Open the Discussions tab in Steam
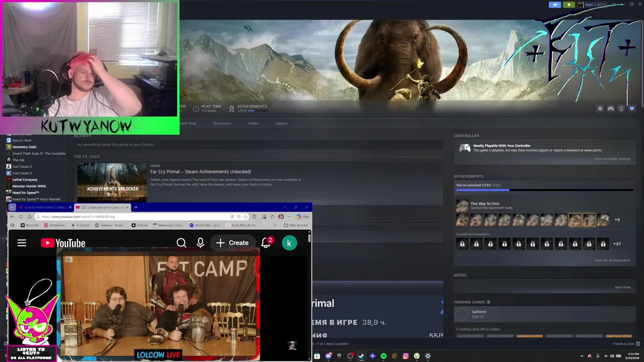Image resolution: width=644 pixels, height=362 pixels. click(222, 123)
